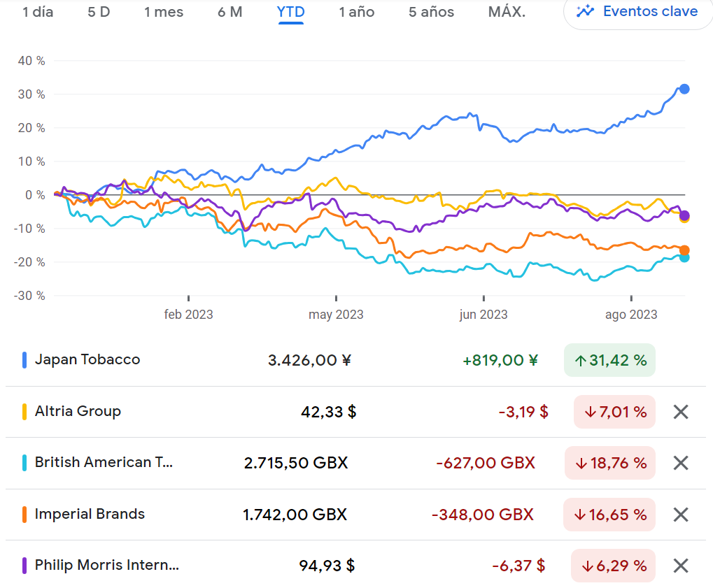Open the Eventos clave button

[637, 12]
